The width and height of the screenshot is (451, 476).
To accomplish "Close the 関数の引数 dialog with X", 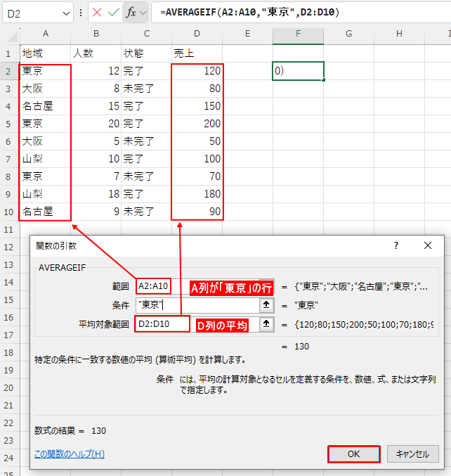I will 428,245.
